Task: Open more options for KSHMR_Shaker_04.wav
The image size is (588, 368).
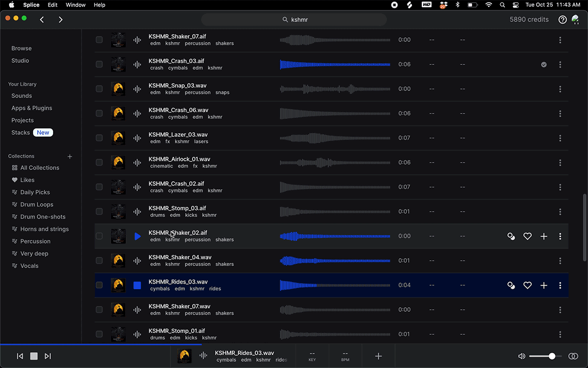Action: [x=560, y=261]
